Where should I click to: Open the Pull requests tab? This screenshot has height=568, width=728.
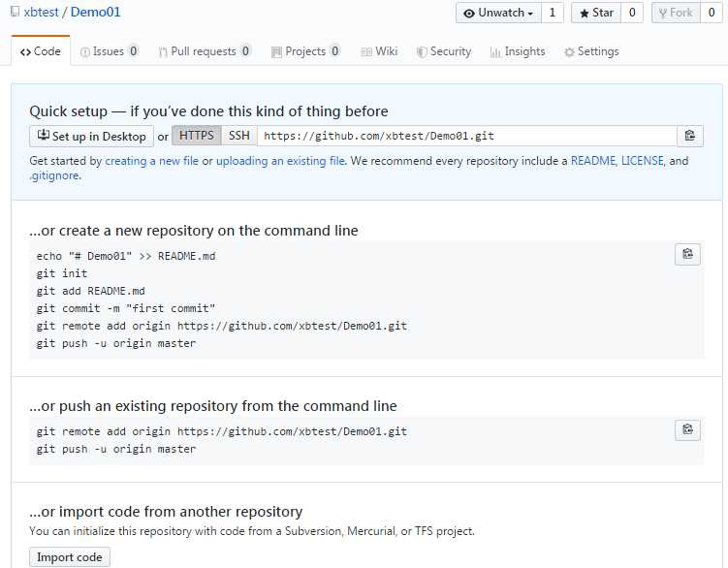[x=205, y=51]
